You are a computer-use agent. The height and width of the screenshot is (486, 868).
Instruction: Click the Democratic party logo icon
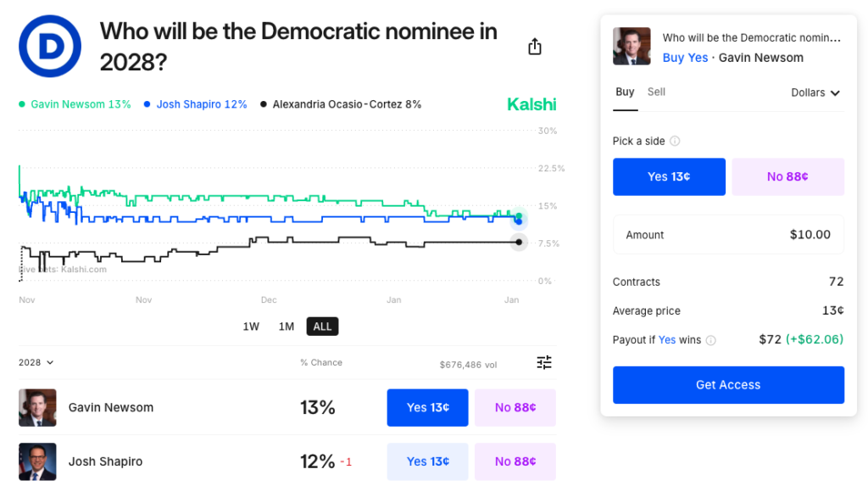click(50, 47)
